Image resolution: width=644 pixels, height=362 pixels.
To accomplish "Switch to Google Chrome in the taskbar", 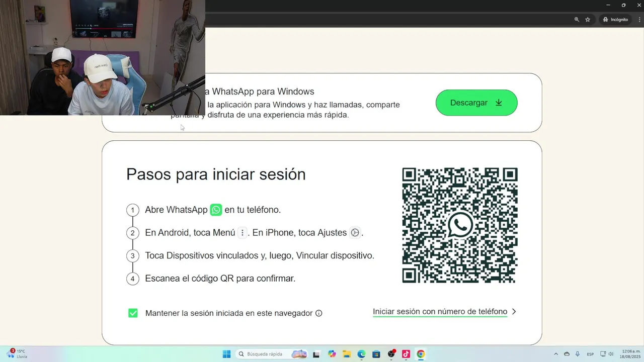I will 421,354.
